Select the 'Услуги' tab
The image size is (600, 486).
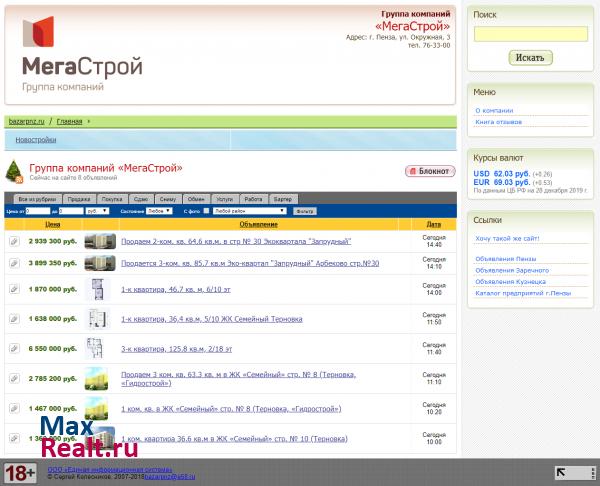225,199
